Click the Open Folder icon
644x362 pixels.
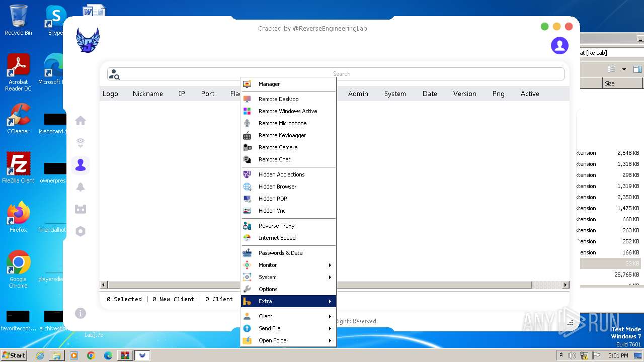pyautogui.click(x=247, y=340)
